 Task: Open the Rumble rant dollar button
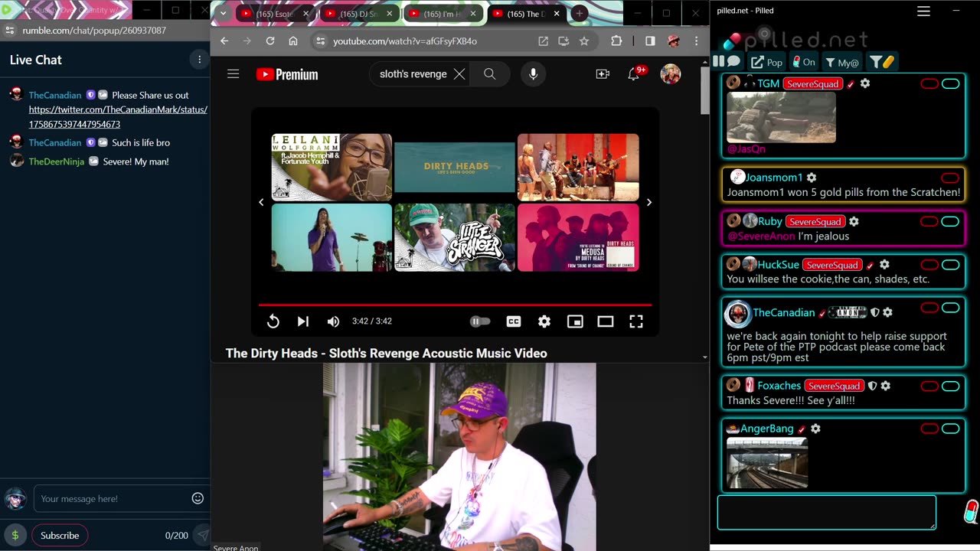tap(15, 536)
